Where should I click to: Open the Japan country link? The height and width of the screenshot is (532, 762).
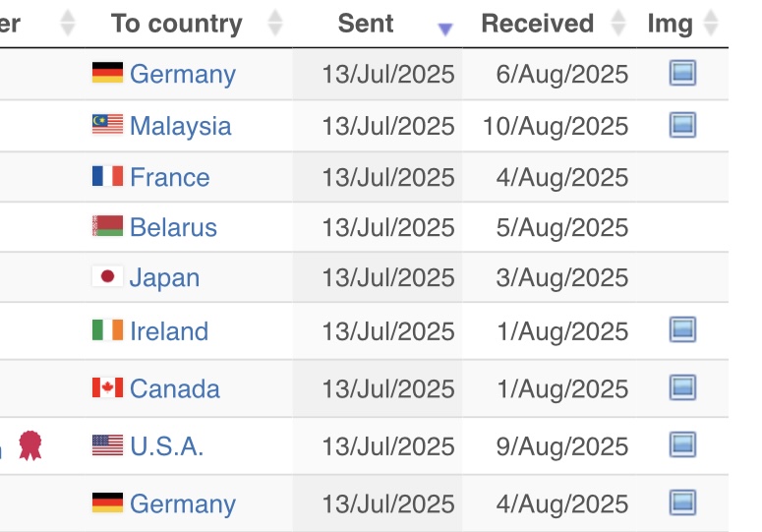(x=164, y=278)
